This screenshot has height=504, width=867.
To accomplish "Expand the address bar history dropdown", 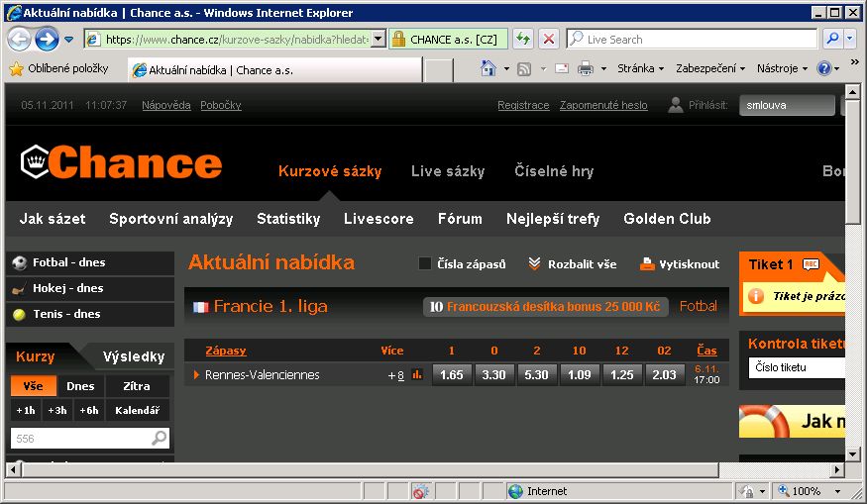I will pos(379,40).
